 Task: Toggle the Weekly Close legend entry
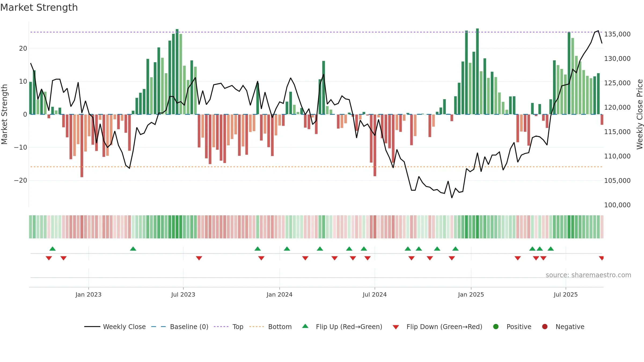pos(115,327)
